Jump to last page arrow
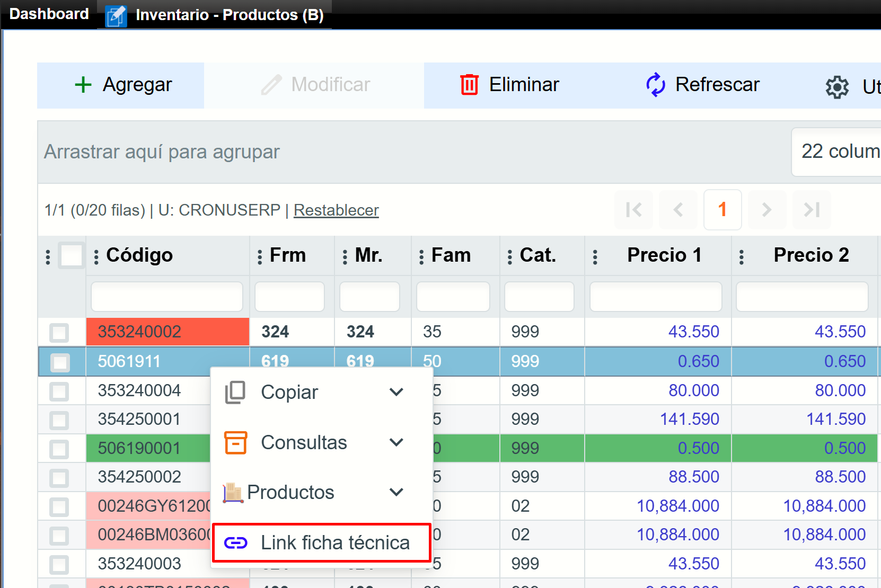Viewport: 881px width, 588px height. [812, 210]
